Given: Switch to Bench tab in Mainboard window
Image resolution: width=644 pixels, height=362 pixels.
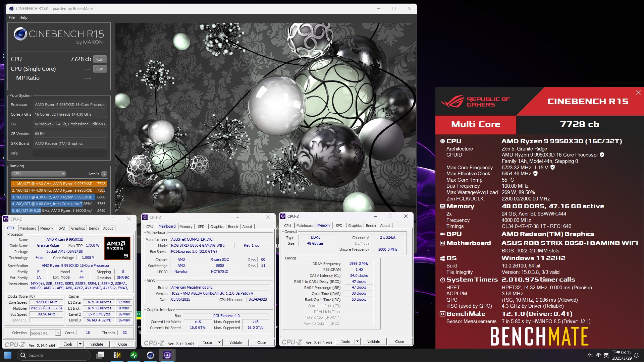Looking at the screenshot, I should pyautogui.click(x=233, y=227).
